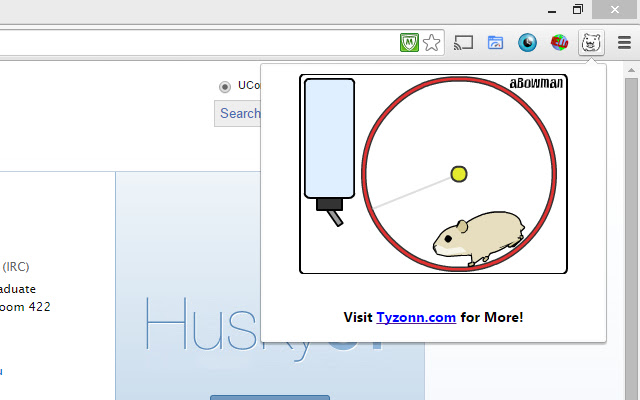Click the colorful HELLO extension icon
This screenshot has height=400, width=640.
pyautogui.click(x=559, y=42)
